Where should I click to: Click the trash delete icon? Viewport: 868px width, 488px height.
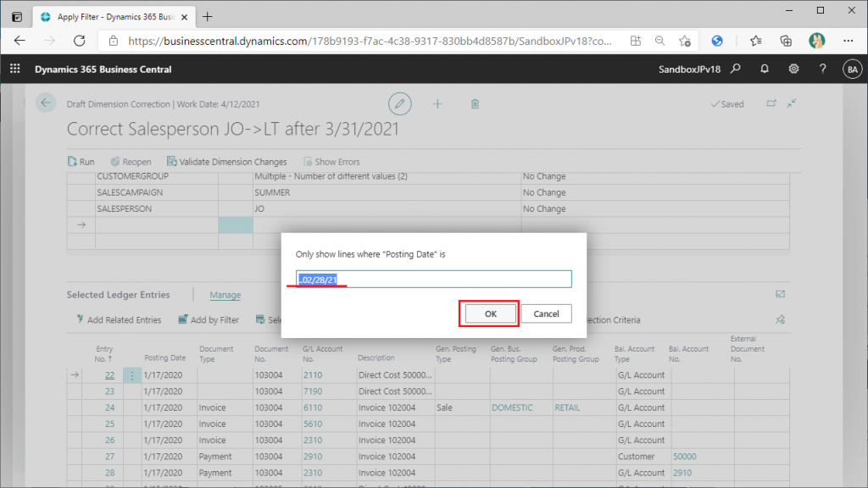475,103
